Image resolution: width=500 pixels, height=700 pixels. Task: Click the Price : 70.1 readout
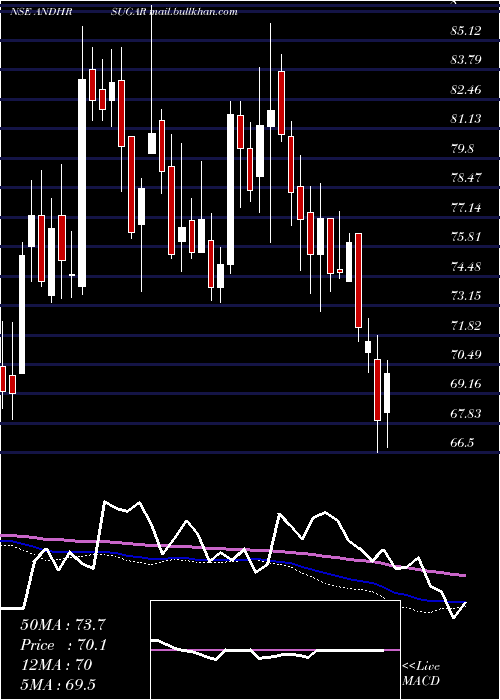tap(63, 645)
